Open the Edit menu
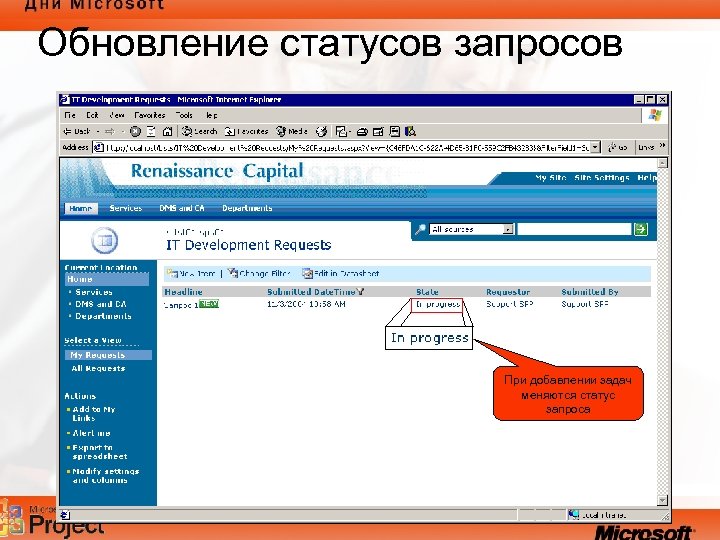The height and width of the screenshot is (540, 720). tap(92, 115)
